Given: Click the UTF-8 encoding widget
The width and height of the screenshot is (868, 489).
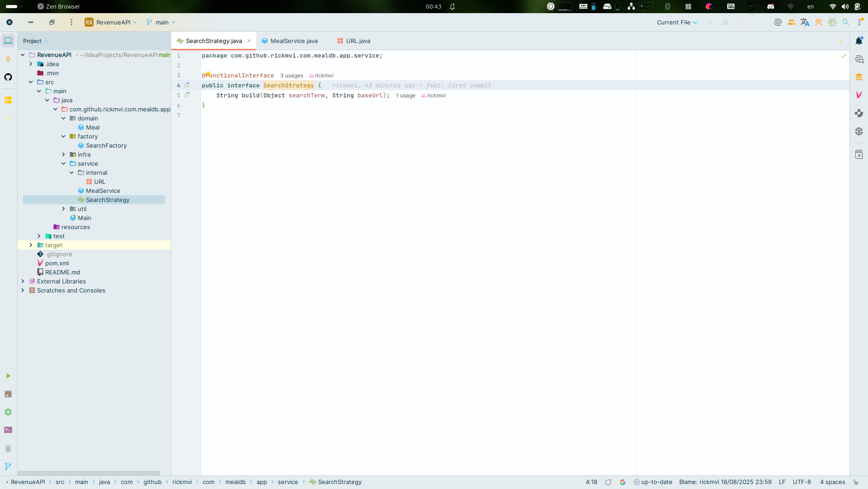Looking at the screenshot, I should point(801,482).
